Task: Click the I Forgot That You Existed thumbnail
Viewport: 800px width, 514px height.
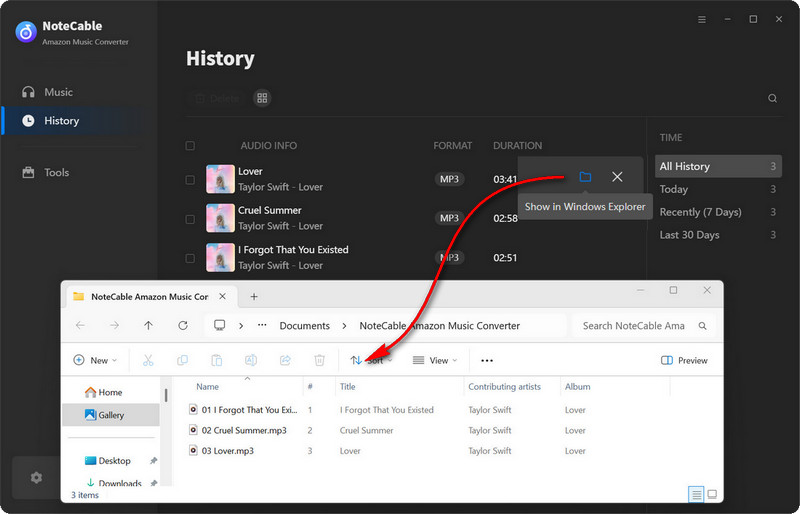Action: (x=220, y=258)
